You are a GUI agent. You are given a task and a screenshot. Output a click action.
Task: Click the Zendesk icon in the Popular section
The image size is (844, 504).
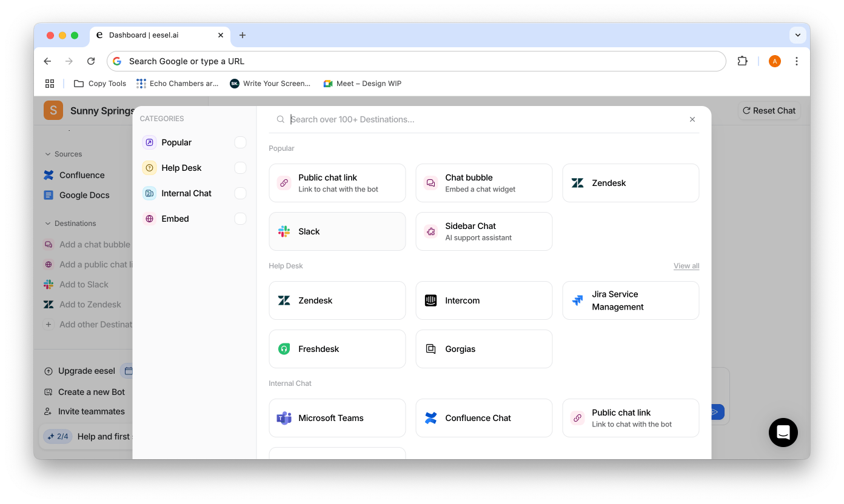point(578,183)
